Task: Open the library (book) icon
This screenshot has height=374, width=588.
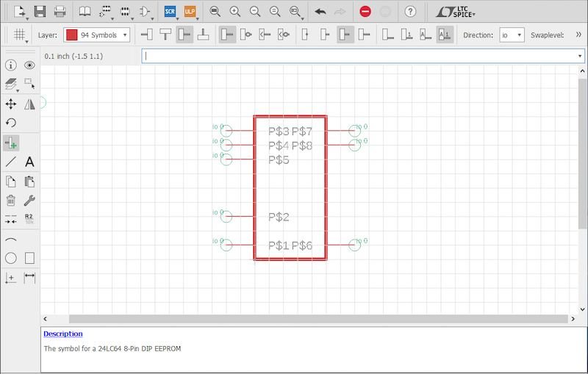Action: pos(85,12)
